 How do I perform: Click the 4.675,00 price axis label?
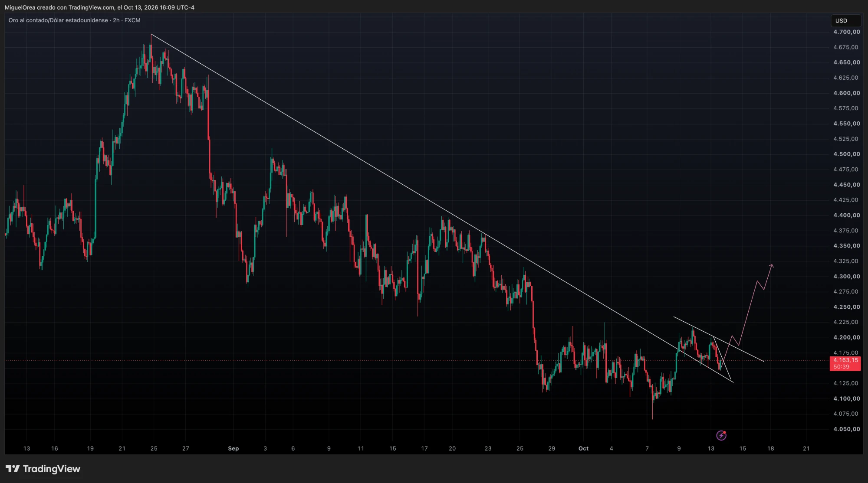coord(845,47)
